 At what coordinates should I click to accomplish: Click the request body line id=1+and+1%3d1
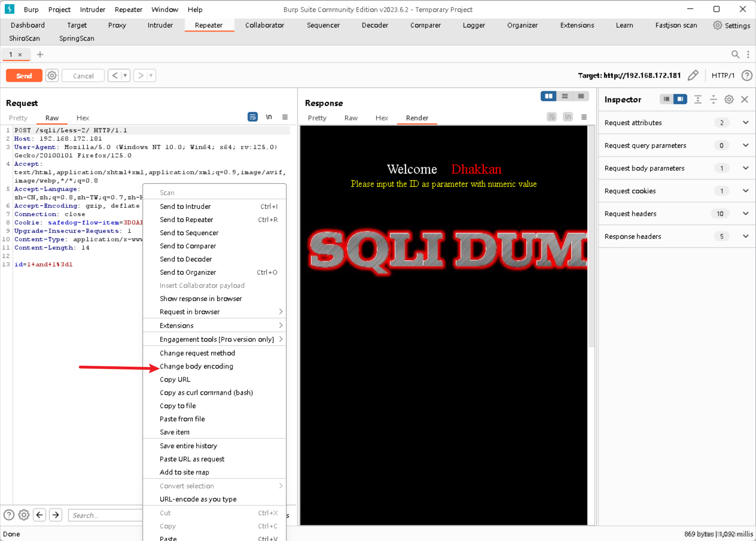[x=43, y=264]
